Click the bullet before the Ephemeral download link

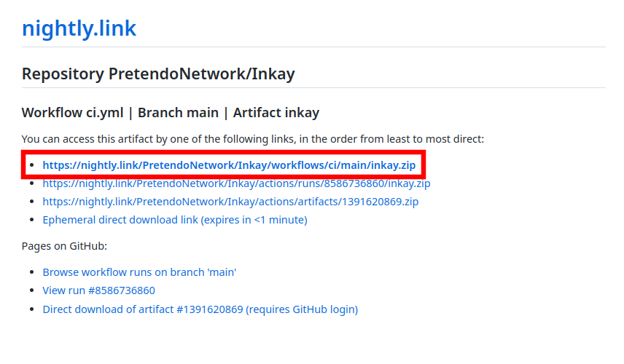click(x=32, y=220)
